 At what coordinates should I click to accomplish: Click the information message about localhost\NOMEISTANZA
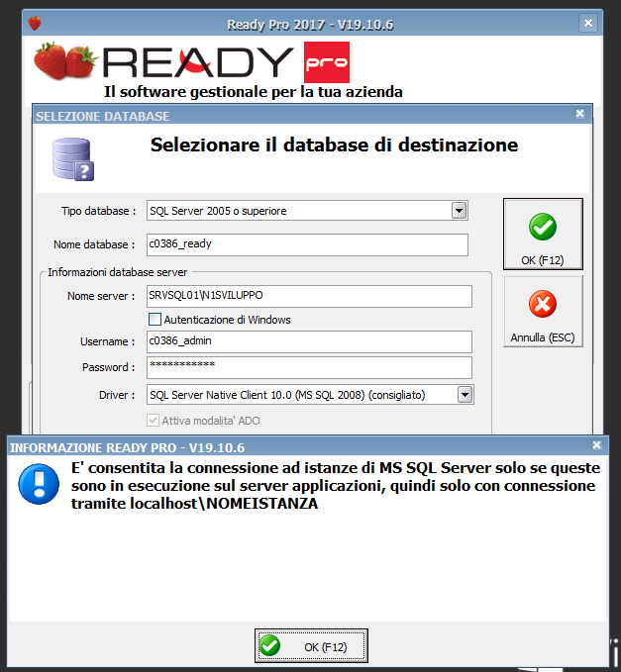pyautogui.click(x=336, y=486)
